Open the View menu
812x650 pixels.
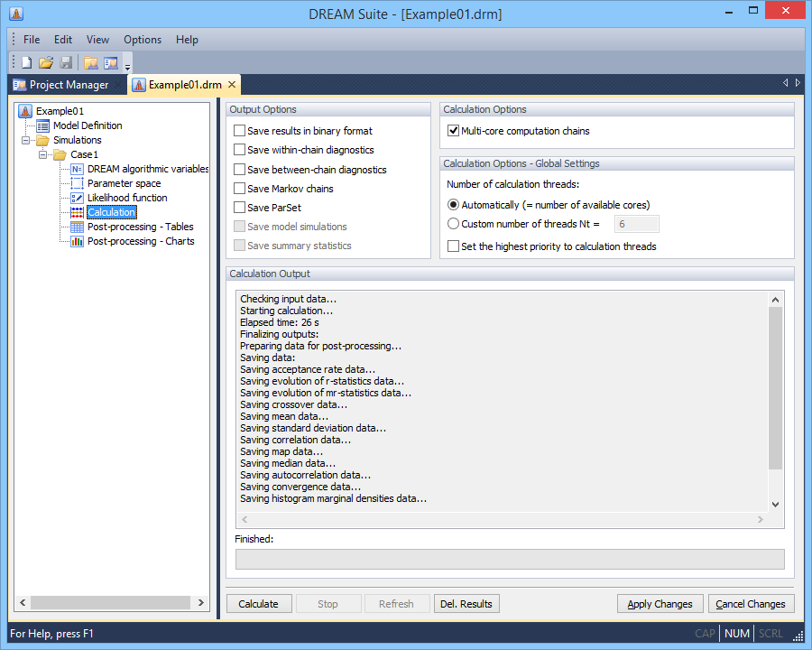[97, 40]
